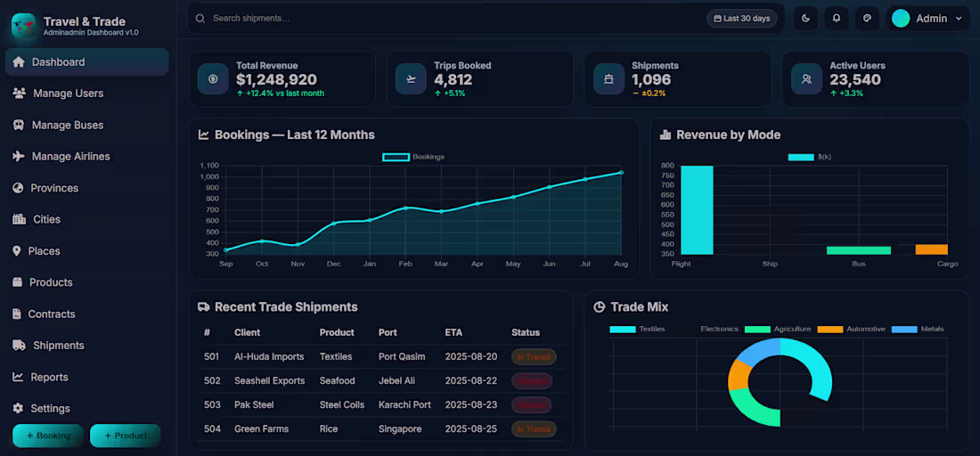Click the truck icon beside Recent Trade Shipments
This screenshot has height=456, width=980.
tap(204, 307)
